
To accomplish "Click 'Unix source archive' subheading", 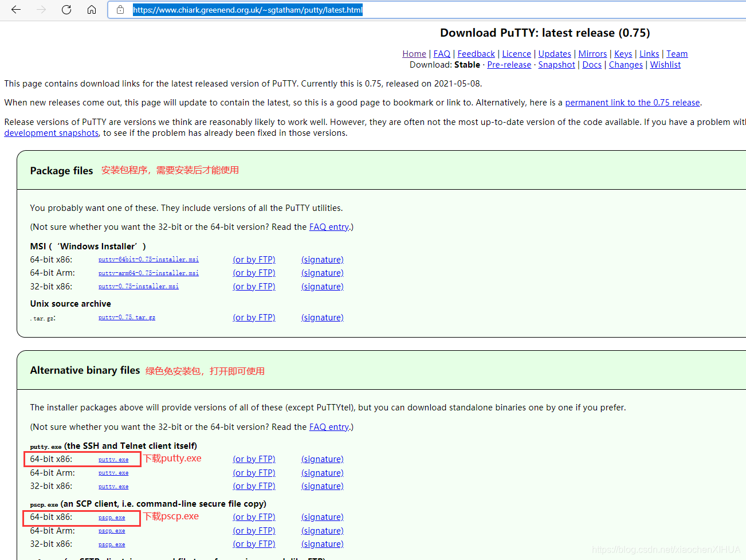I will click(70, 304).
